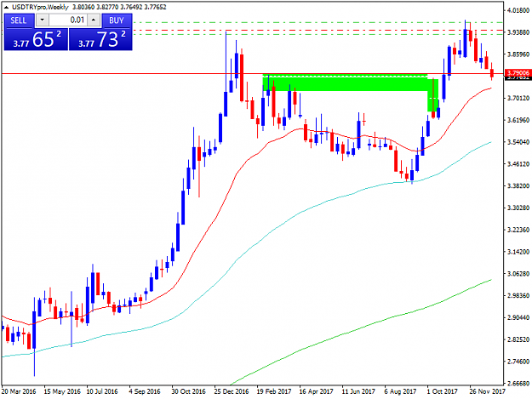The height and width of the screenshot is (399, 532).
Task: Select the wide green rectangle zone object
Action: pyautogui.click(x=345, y=83)
